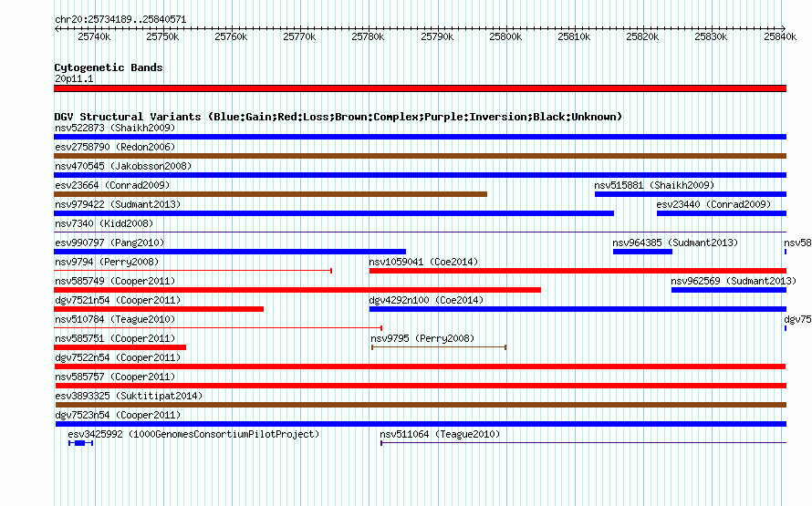Open the esv2758790 (Redon2006) label
The height and width of the screenshot is (506, 812).
(115, 147)
